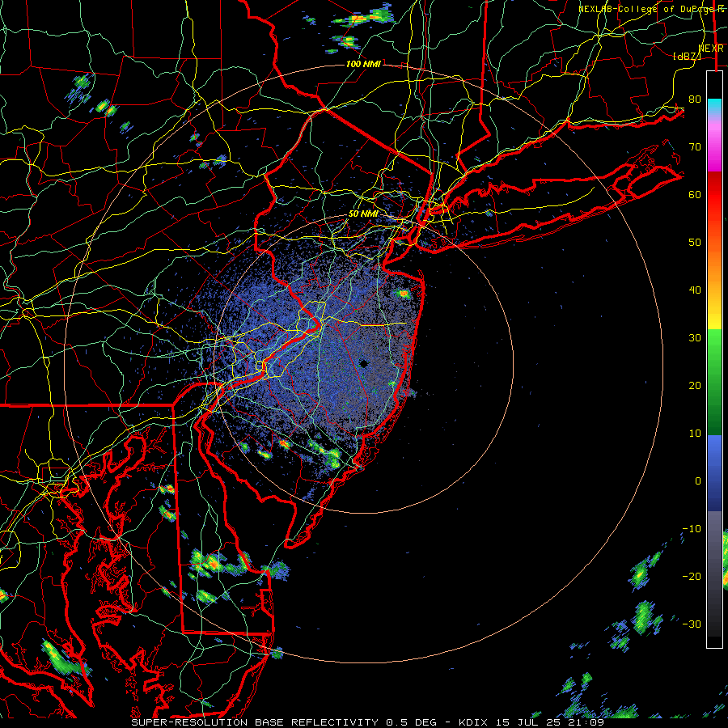728x728 pixels.
Task: Click the 40 dBZ scale value
Action: [695, 290]
